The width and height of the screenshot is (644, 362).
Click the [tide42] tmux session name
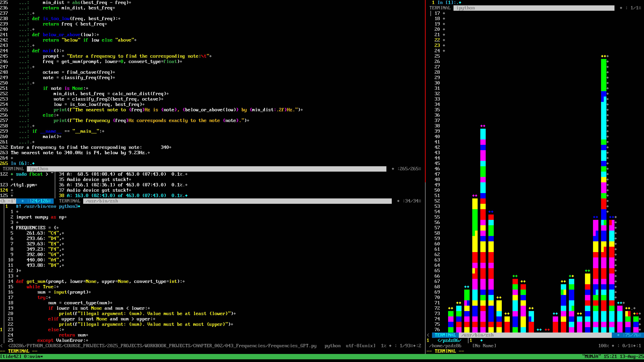click(x=11, y=356)
